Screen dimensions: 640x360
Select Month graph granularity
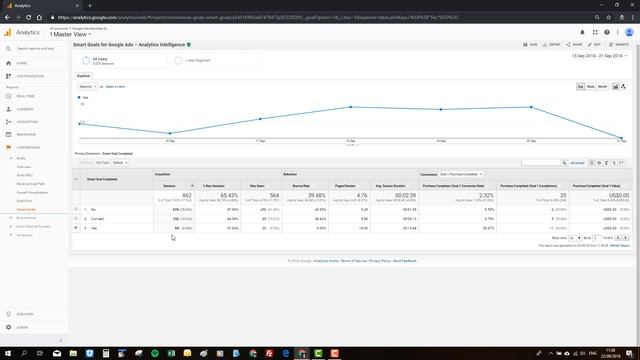click(602, 87)
